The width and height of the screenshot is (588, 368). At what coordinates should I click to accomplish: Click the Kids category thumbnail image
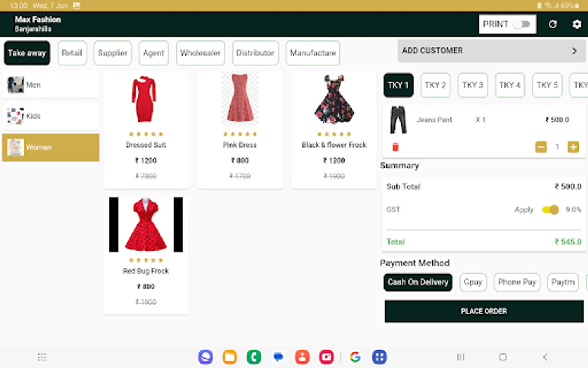pyautogui.click(x=16, y=116)
